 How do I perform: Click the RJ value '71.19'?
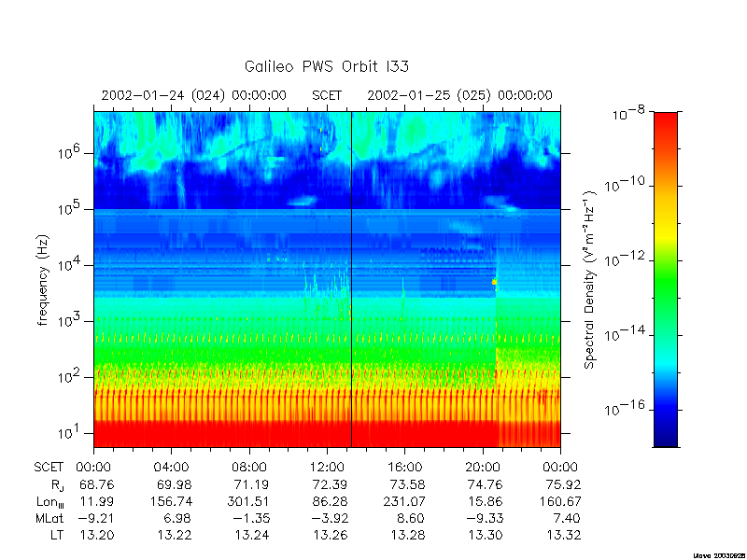tap(252, 484)
